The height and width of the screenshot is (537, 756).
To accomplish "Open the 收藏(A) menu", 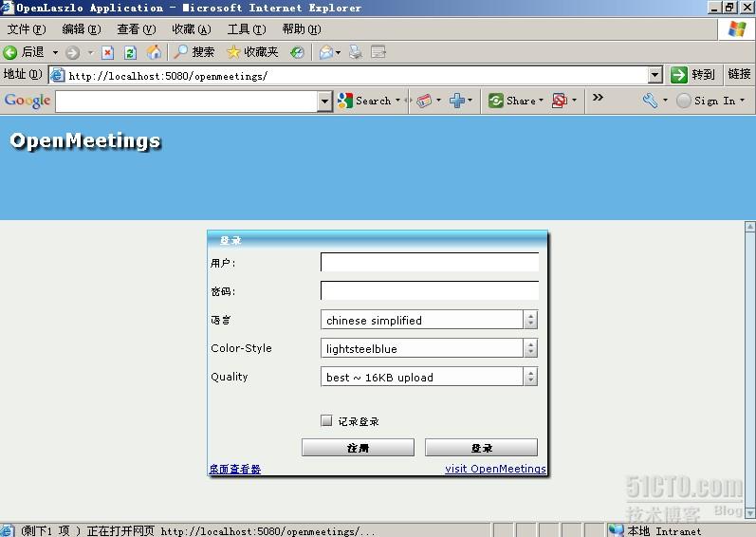I will (x=192, y=29).
